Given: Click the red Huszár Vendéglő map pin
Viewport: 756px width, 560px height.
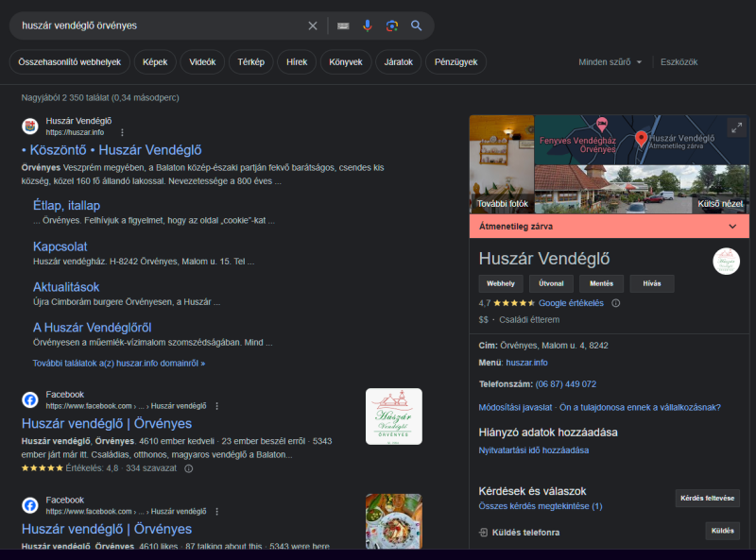Looking at the screenshot, I should [641, 139].
